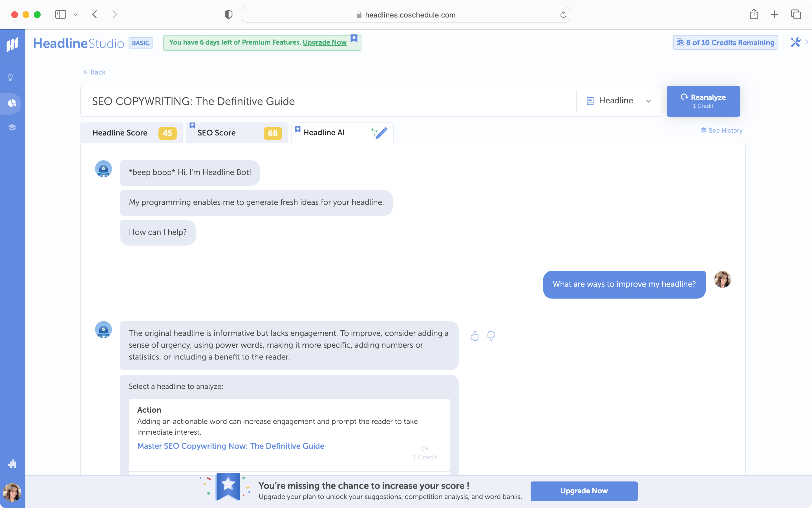This screenshot has height=508, width=812.
Task: Open the wrench tools icon top right
Action: [795, 42]
